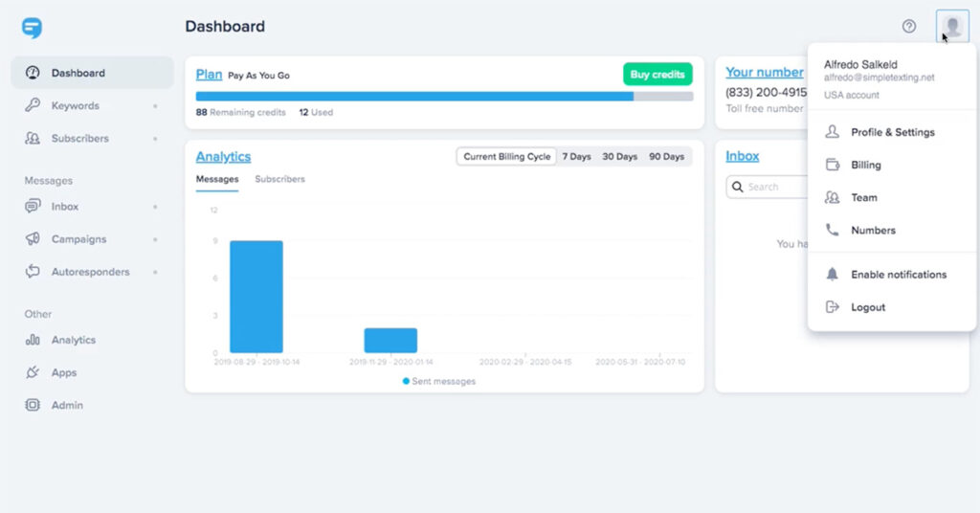Open the help question mark icon
This screenshot has width=980, height=513.
pyautogui.click(x=909, y=27)
